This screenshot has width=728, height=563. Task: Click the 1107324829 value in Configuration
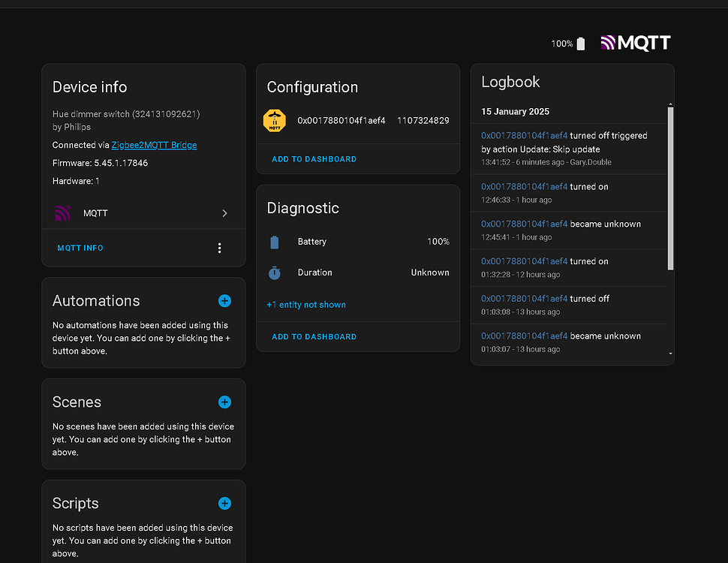coord(423,121)
